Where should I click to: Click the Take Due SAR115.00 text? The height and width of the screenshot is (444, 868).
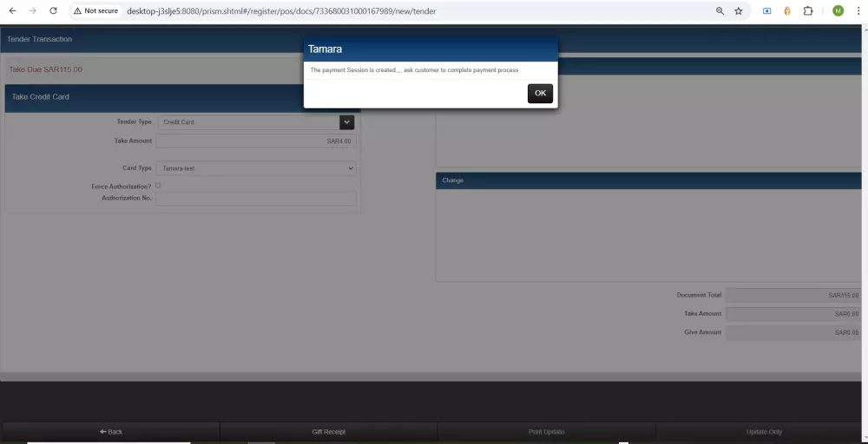click(45, 69)
